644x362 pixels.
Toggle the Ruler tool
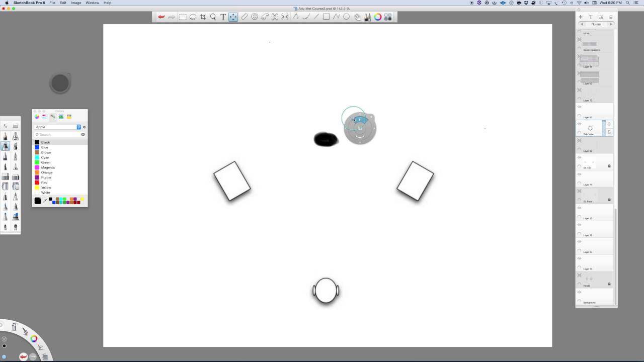244,17
